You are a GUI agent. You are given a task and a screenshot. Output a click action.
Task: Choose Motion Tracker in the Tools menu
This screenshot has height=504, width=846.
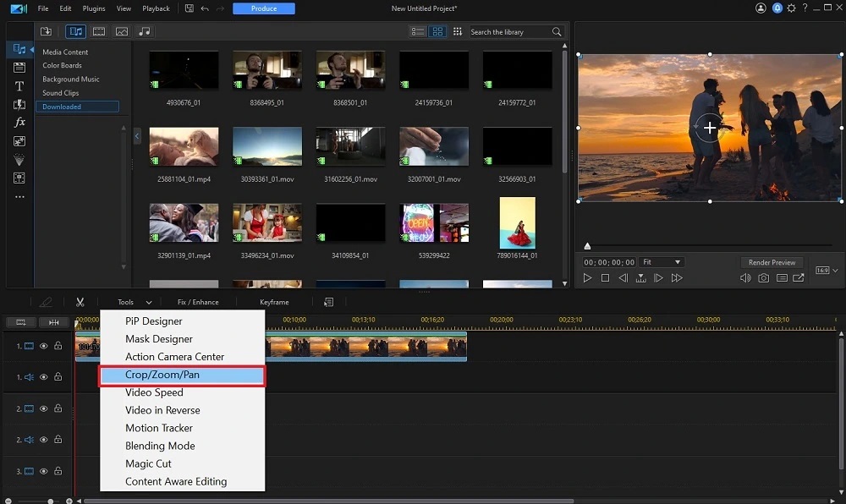[x=159, y=428]
